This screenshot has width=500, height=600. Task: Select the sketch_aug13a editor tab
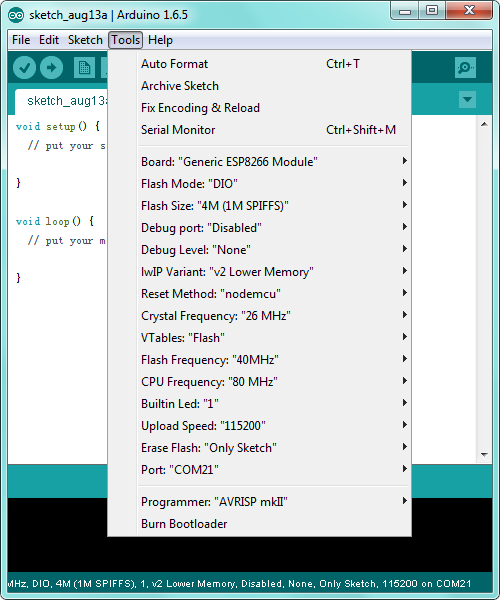[x=61, y=101]
